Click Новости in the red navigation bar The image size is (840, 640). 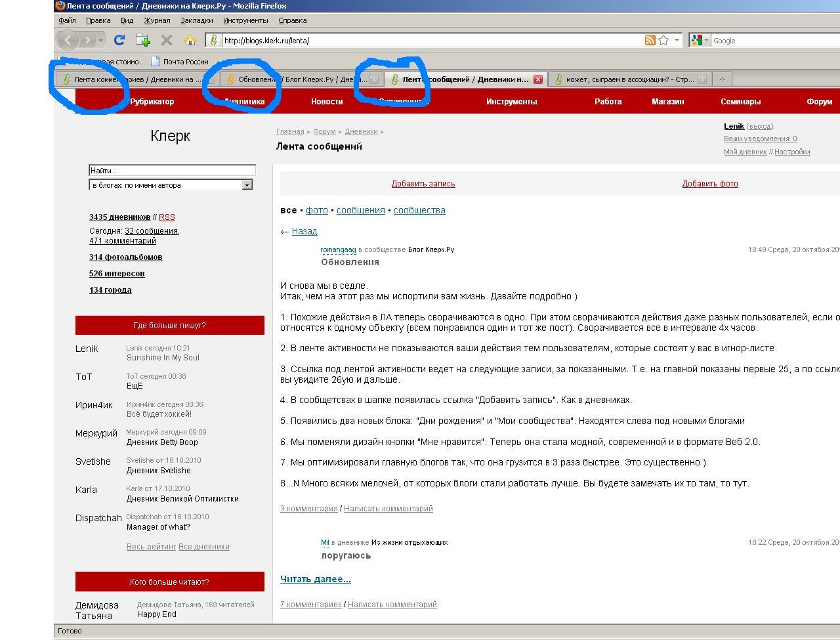point(327,102)
